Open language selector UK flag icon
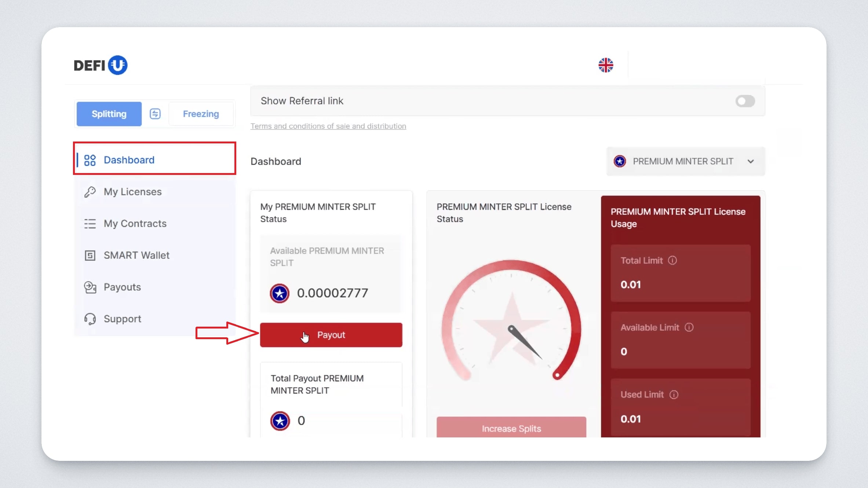The height and width of the screenshot is (488, 868). 605,65
